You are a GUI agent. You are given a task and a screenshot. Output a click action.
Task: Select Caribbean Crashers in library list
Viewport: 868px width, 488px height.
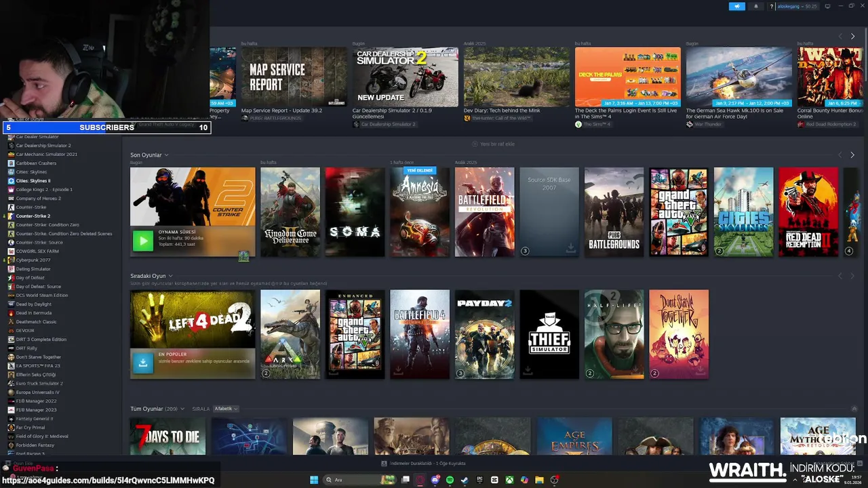[x=36, y=163]
